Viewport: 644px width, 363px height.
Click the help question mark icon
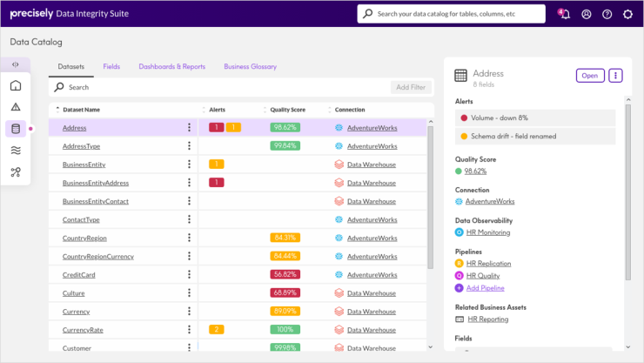(x=607, y=14)
